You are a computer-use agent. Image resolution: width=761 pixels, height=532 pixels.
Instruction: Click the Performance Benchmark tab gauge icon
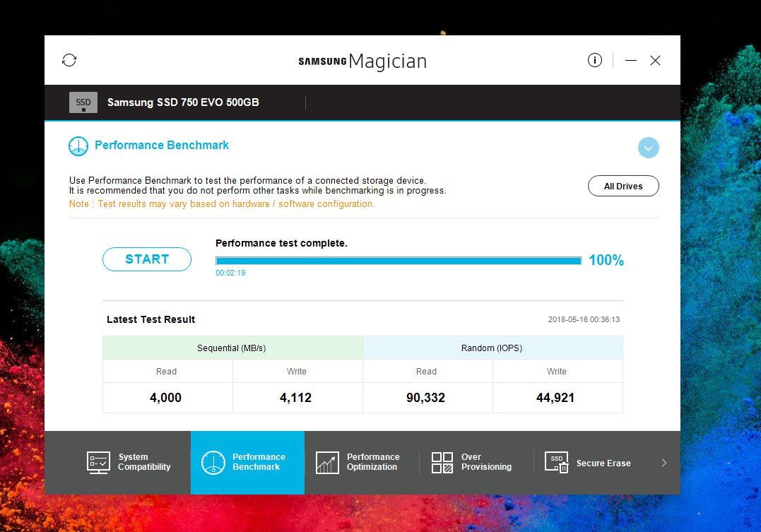213,463
